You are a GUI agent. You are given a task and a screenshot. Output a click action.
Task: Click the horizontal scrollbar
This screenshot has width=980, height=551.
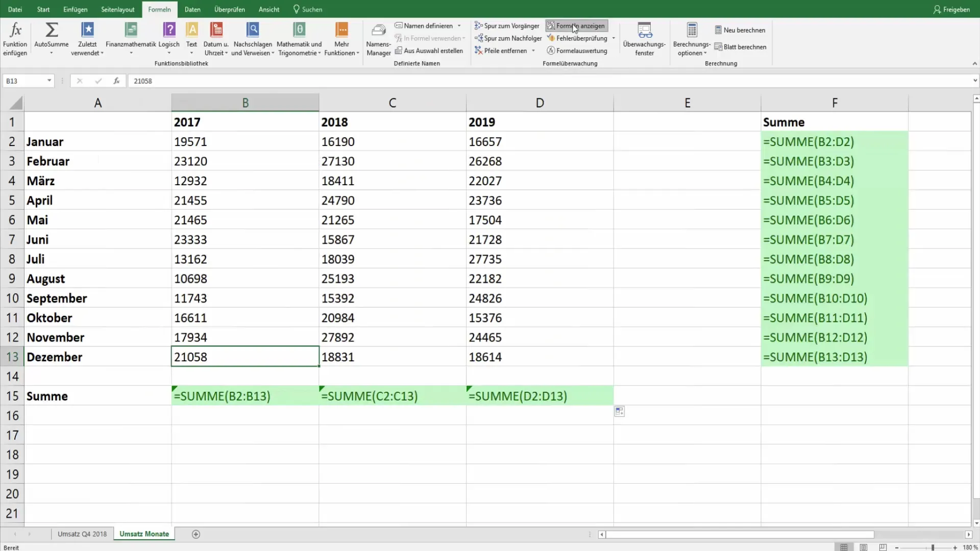point(740,535)
